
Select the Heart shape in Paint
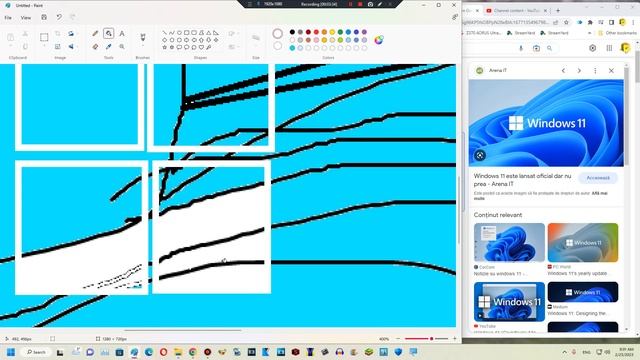pos(201,47)
